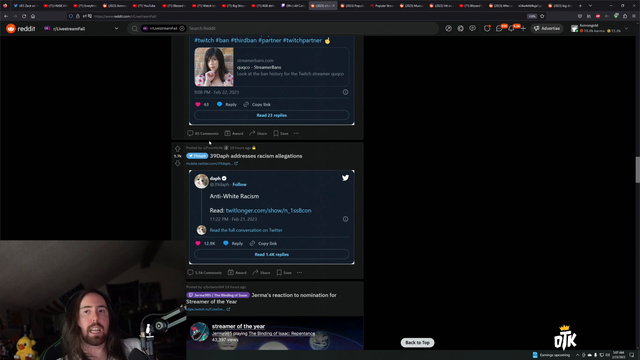Screen dimensions: 640x360
Task: Click the daph profile avatar in tweet
Action: point(201,181)
